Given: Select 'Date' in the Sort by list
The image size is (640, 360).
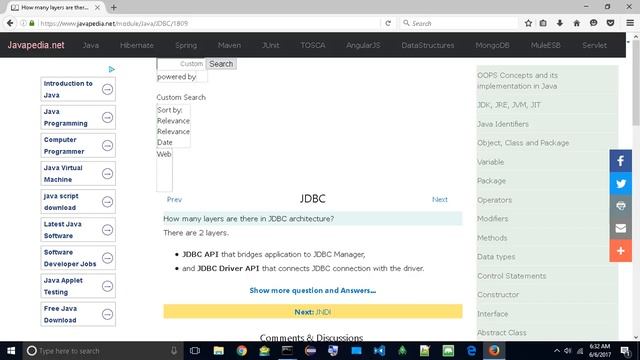Looking at the screenshot, I should (165, 142).
